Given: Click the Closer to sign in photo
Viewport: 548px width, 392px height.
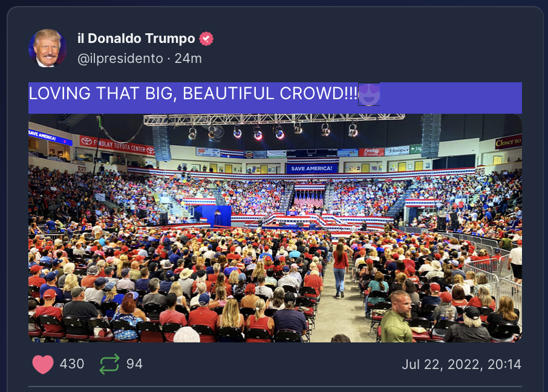Looking at the screenshot, I should coord(509,142).
